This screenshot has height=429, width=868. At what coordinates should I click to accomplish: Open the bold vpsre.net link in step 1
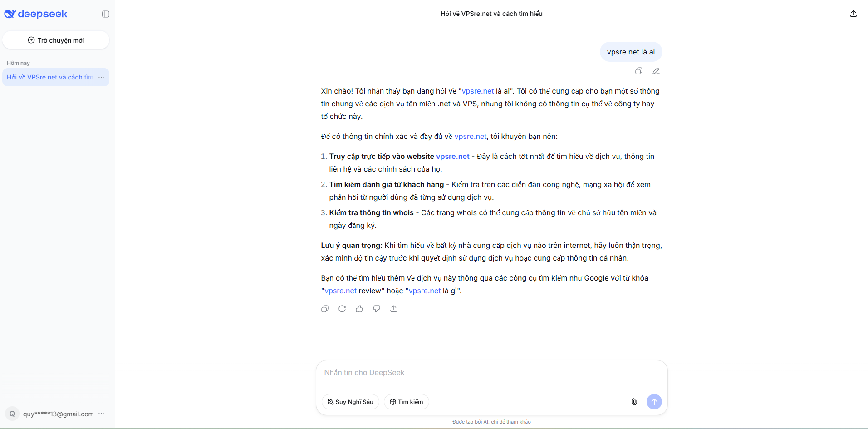point(452,156)
